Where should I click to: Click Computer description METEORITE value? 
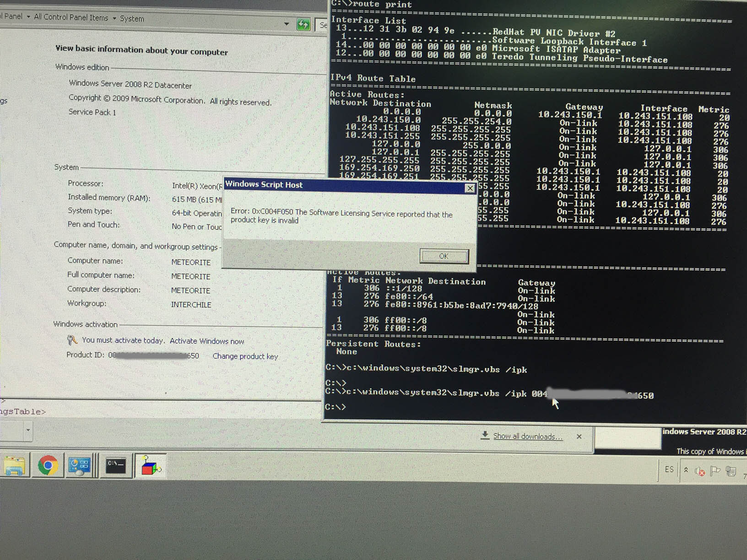point(191,291)
